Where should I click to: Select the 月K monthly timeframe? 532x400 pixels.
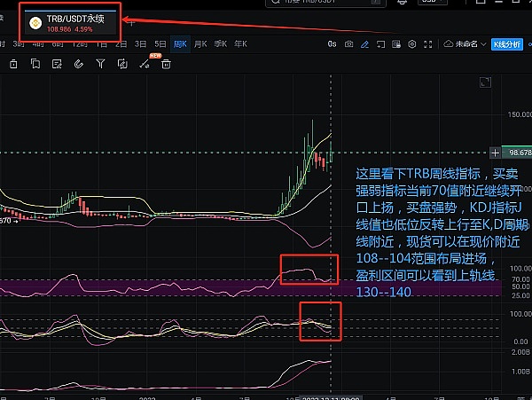[200, 43]
